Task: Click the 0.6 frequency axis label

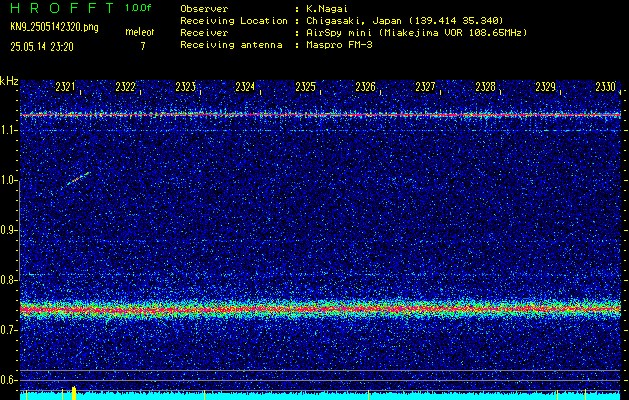Action: pyautogui.click(x=7, y=380)
